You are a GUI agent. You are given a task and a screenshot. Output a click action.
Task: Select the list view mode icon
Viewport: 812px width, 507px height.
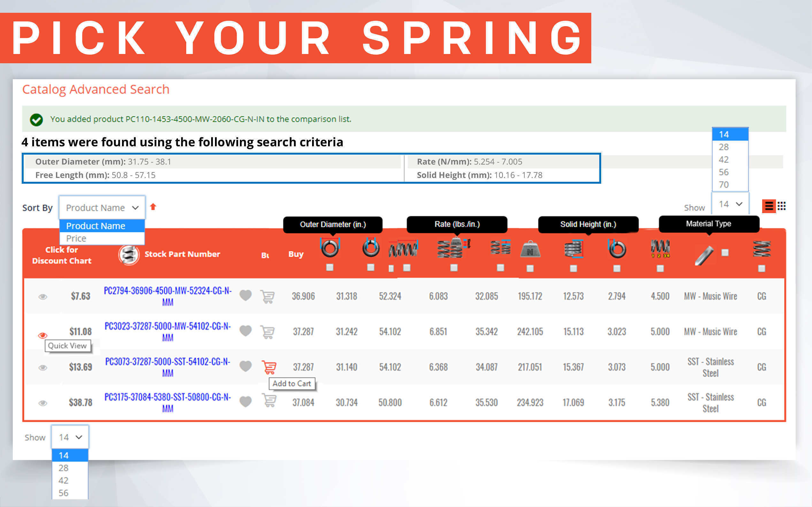(769, 206)
